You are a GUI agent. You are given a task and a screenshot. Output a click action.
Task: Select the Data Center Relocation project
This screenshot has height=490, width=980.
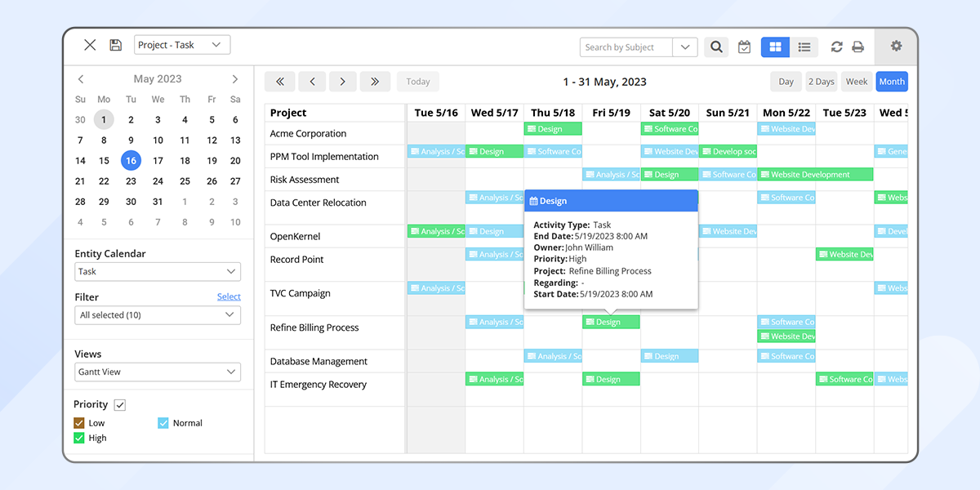coord(318,203)
